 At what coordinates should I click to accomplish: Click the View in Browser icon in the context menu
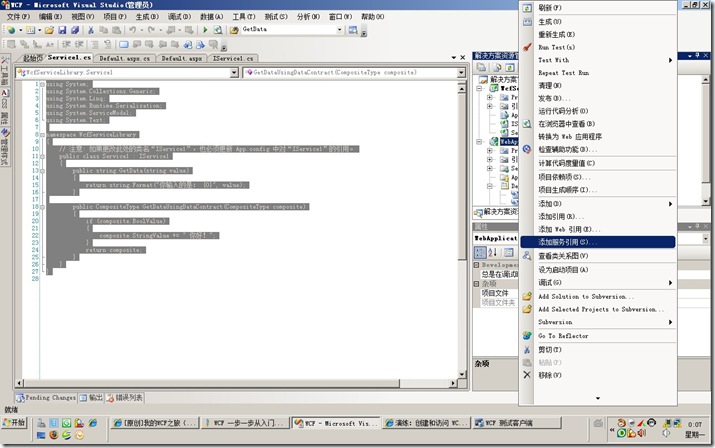[x=527, y=124]
